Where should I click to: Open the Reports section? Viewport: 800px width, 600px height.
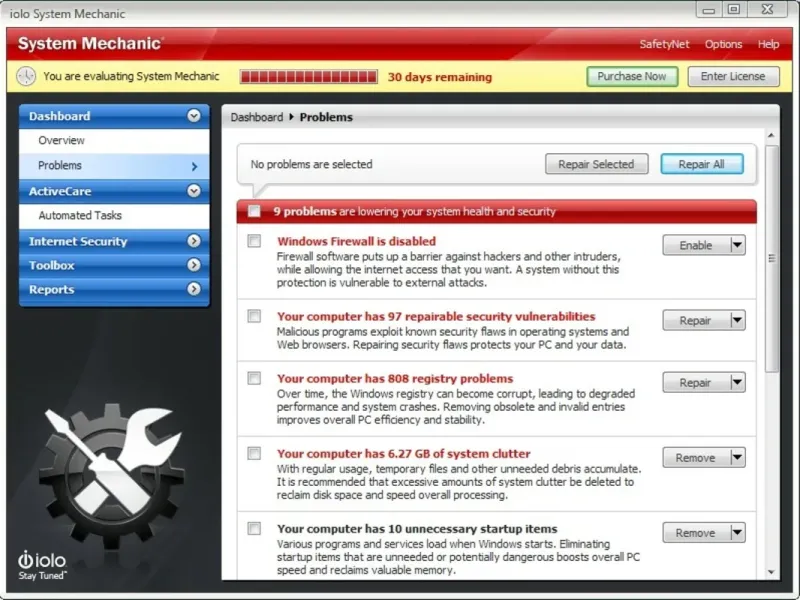point(114,289)
